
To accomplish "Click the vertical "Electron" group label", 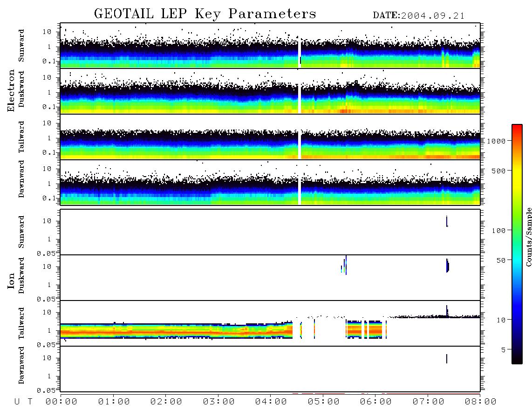I will point(11,90).
